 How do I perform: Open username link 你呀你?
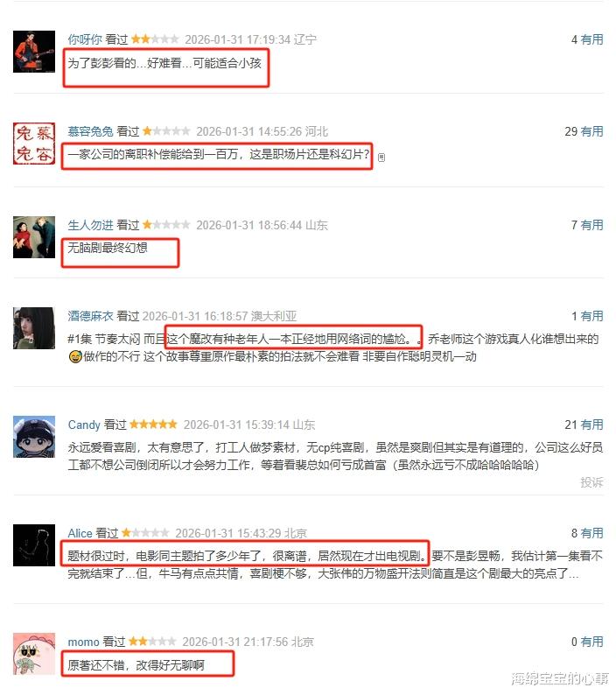tap(85, 39)
